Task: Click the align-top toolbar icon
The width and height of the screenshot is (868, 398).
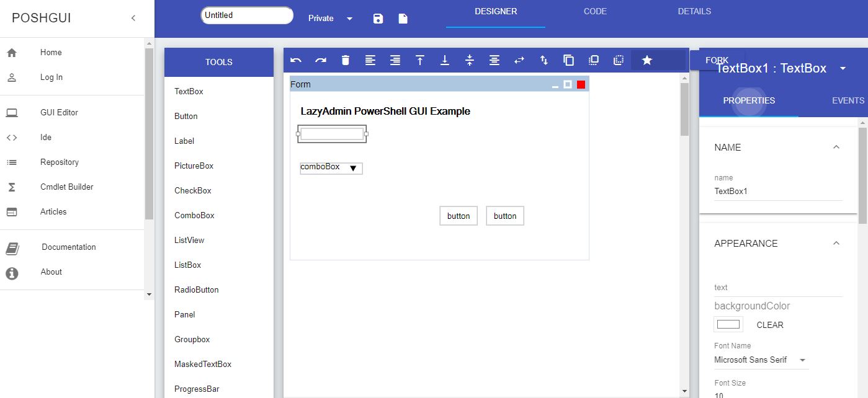Action: (420, 60)
